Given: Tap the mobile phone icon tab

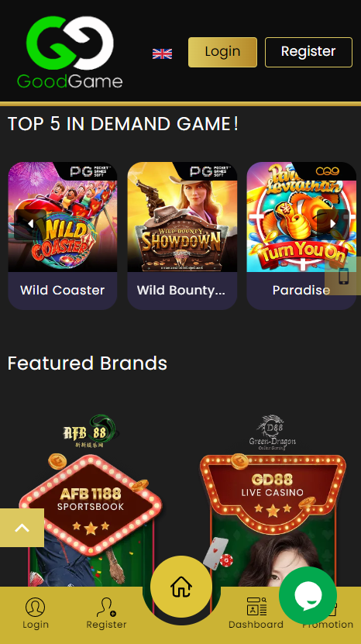Looking at the screenshot, I should [343, 276].
